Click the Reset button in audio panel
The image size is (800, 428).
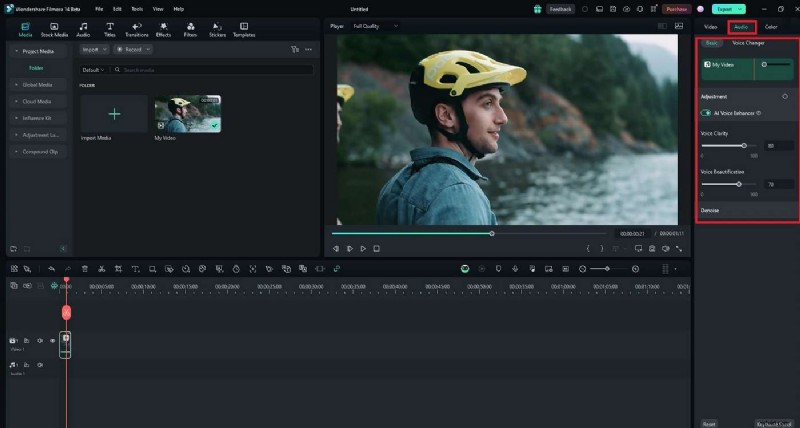coord(709,423)
